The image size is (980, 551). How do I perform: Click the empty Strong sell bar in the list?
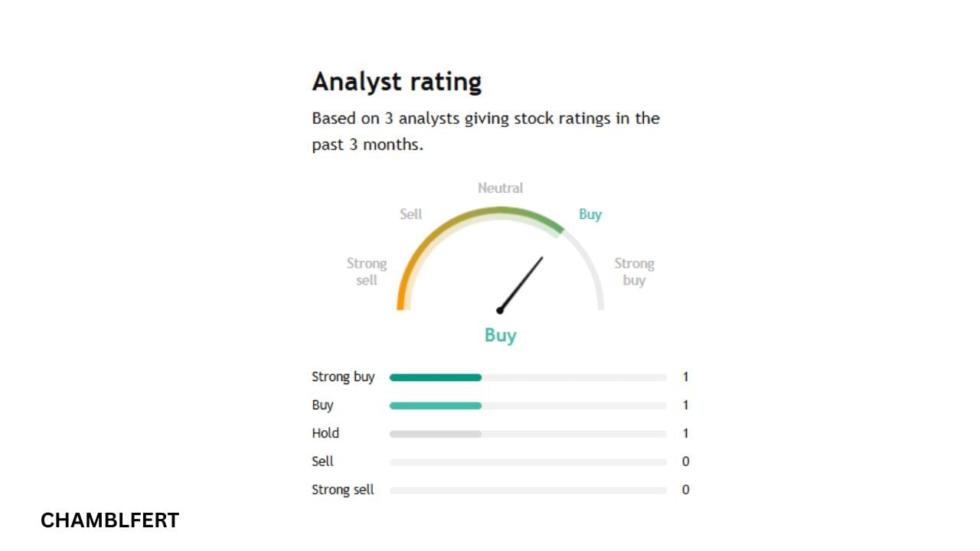(528, 491)
